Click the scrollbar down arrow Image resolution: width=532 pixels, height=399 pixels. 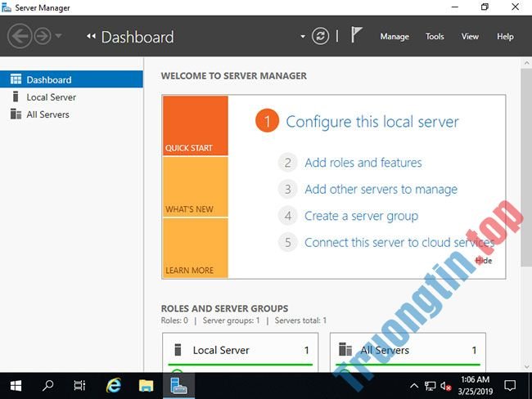[x=526, y=367]
